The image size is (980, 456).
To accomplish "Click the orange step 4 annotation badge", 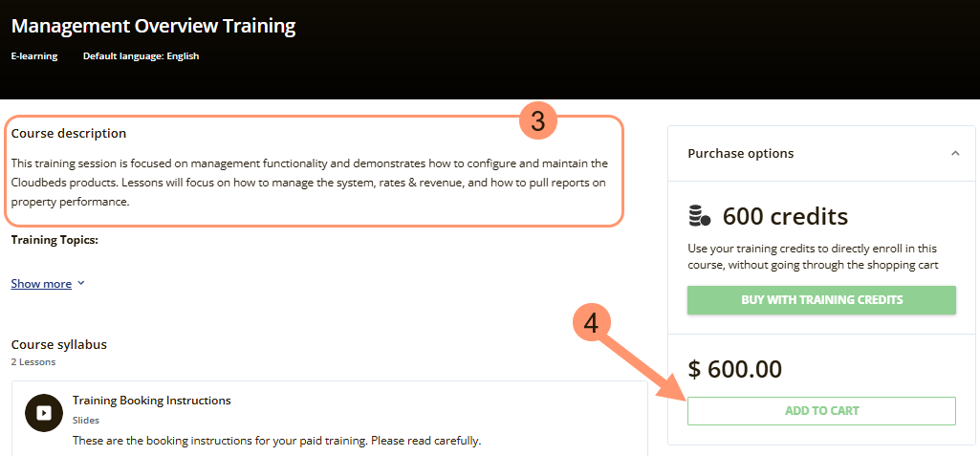I will pos(592,324).
